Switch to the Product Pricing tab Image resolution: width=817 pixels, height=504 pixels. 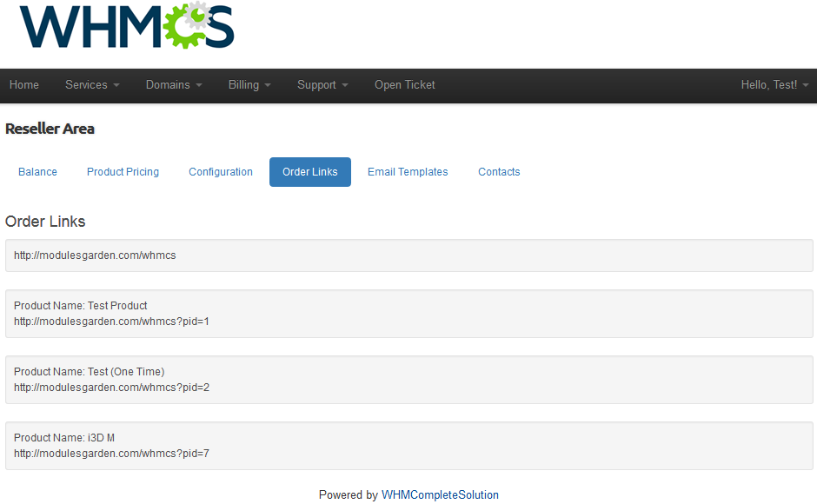(x=123, y=172)
